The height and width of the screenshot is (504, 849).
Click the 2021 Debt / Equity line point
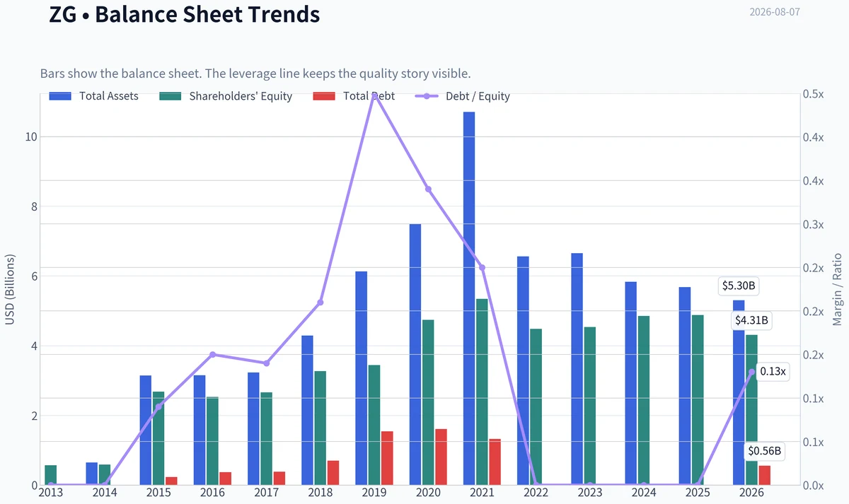(482, 267)
